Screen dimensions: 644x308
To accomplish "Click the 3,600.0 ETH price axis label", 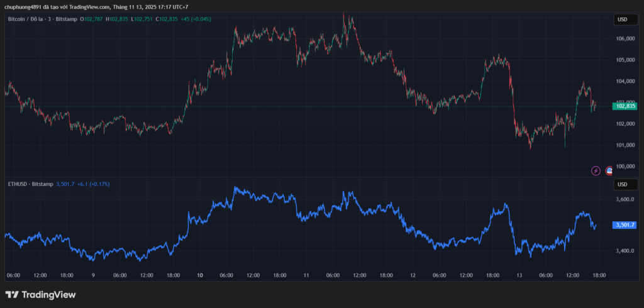I will pyautogui.click(x=625, y=200).
